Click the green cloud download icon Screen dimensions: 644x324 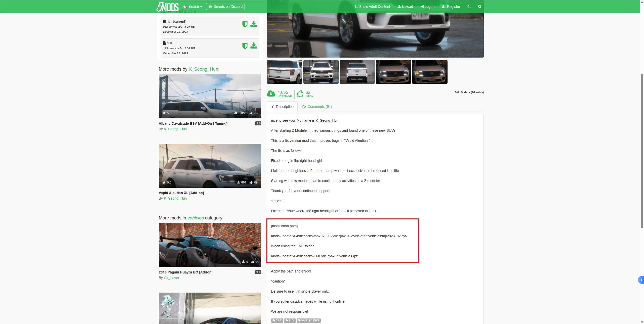[x=271, y=94]
